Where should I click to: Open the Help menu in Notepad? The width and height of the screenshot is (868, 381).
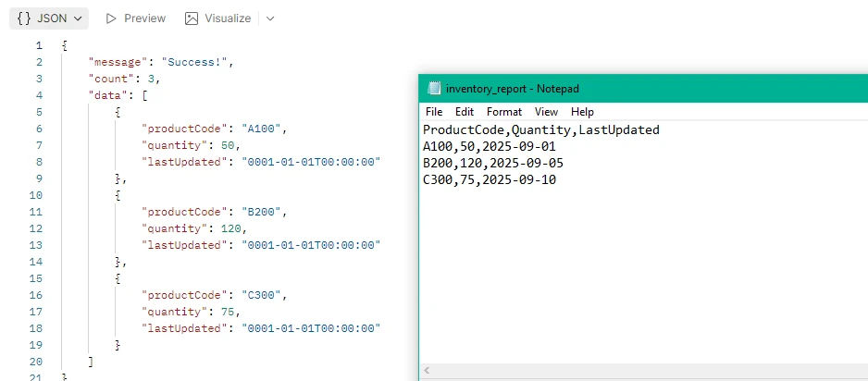582,112
